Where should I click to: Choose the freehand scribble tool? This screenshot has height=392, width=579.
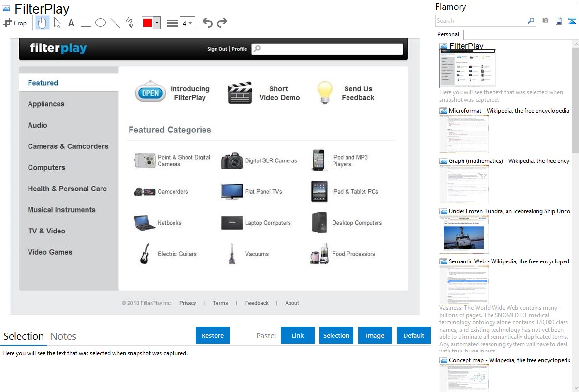(x=129, y=23)
